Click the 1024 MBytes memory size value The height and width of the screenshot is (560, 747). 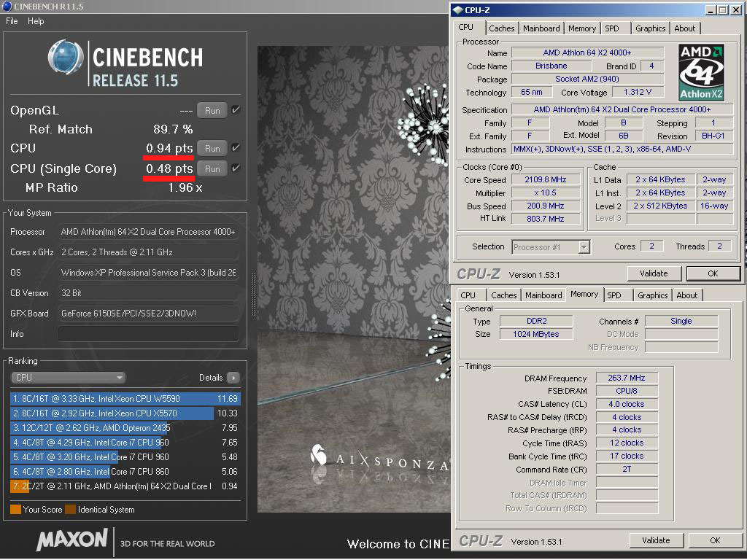[536, 334]
